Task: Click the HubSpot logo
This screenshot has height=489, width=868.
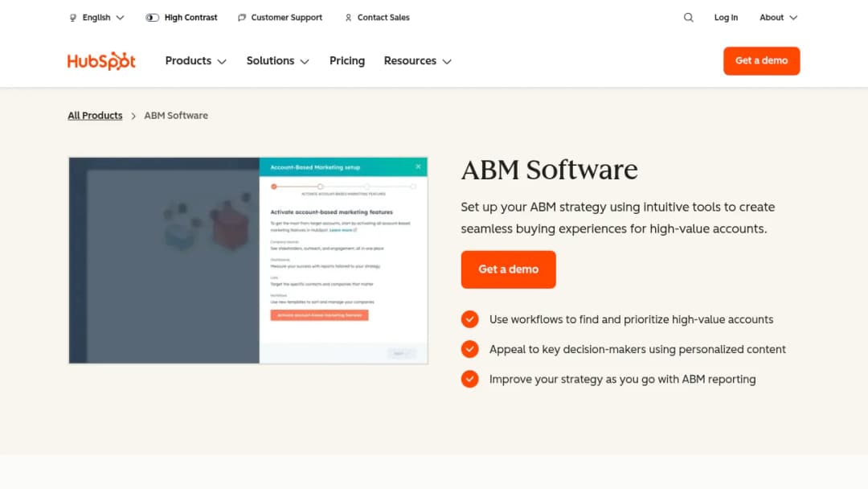Action: [101, 61]
